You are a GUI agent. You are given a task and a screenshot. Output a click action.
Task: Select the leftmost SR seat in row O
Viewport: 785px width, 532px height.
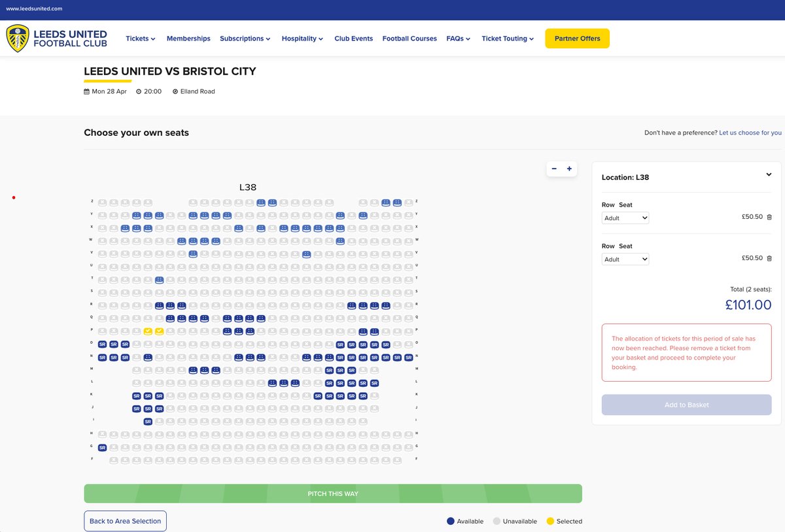pyautogui.click(x=102, y=344)
